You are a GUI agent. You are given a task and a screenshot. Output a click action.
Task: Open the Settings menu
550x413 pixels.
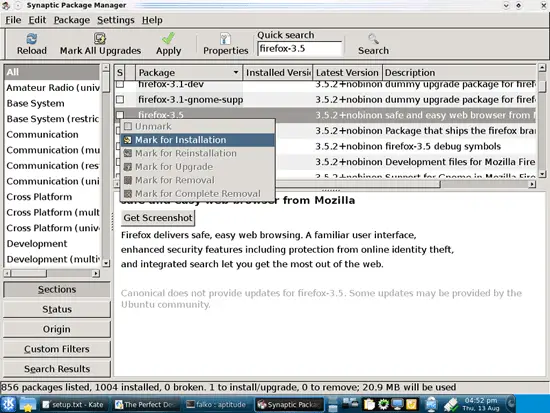click(x=115, y=20)
